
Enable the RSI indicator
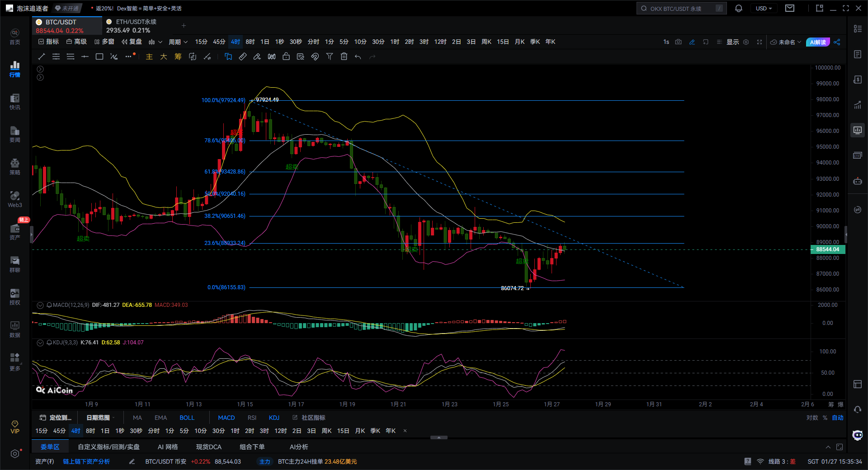pyautogui.click(x=252, y=418)
